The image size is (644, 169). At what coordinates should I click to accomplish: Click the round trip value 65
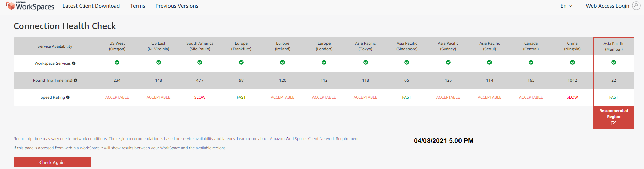(407, 80)
